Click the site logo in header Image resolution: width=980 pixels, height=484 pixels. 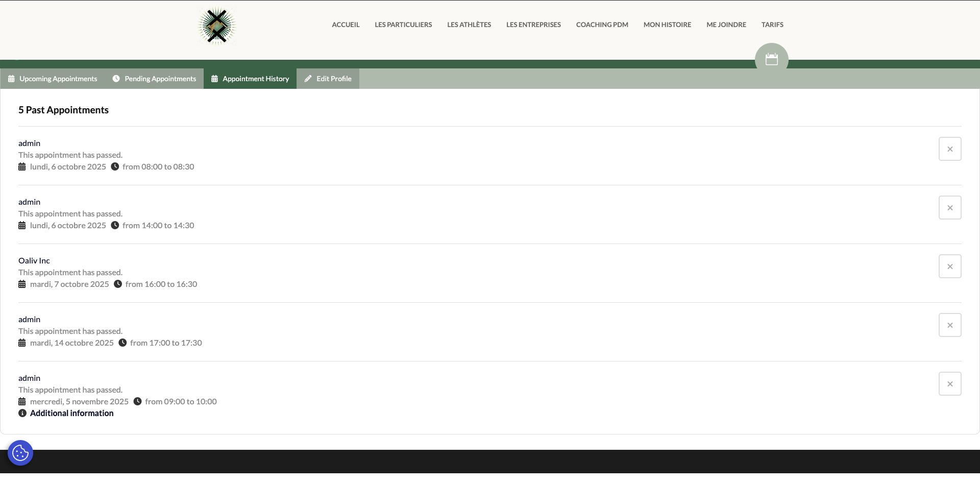point(217,26)
